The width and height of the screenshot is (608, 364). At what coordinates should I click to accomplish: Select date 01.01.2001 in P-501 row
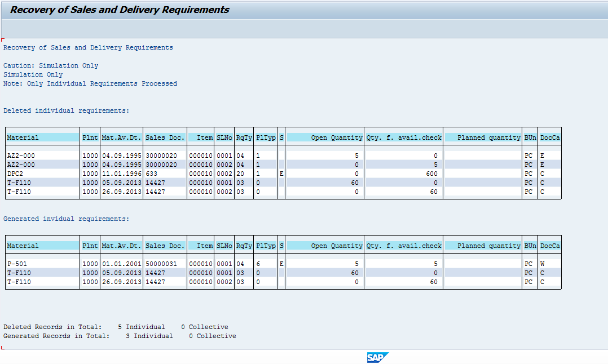click(x=121, y=264)
